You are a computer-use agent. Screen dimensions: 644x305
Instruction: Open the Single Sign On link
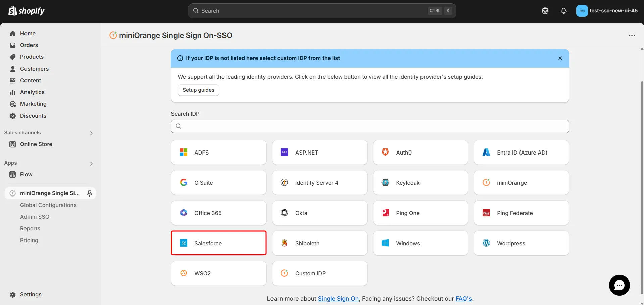338,299
